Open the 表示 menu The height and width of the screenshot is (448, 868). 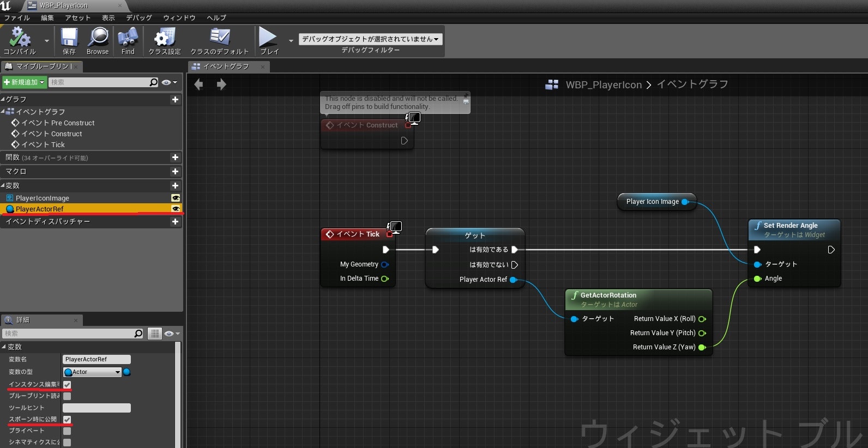coord(108,18)
